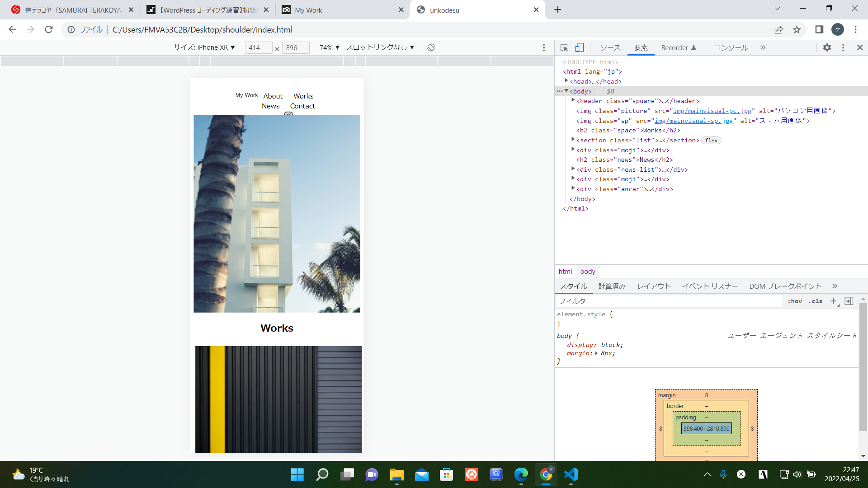
Task: Open Visual Studio Code from taskbar
Action: point(571,474)
